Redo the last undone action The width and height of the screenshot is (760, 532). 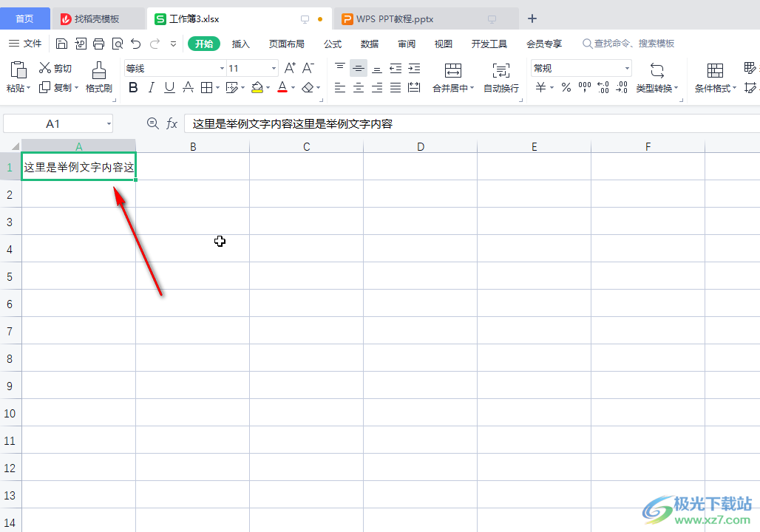(x=155, y=44)
